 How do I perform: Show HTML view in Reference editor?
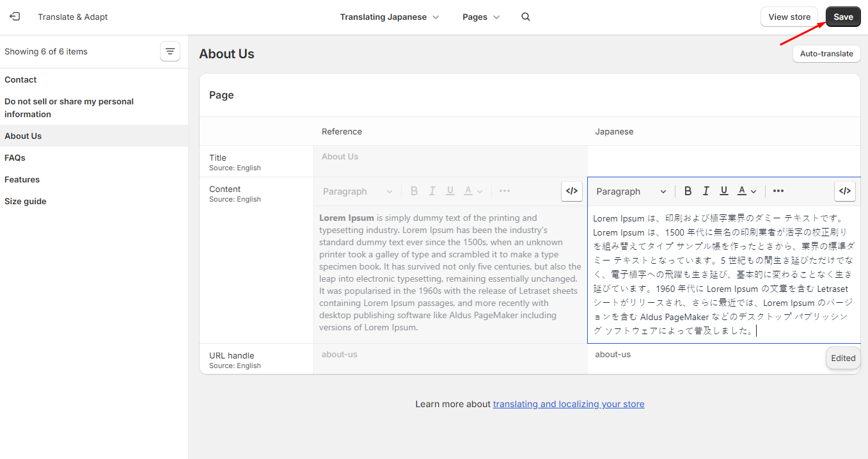572,191
